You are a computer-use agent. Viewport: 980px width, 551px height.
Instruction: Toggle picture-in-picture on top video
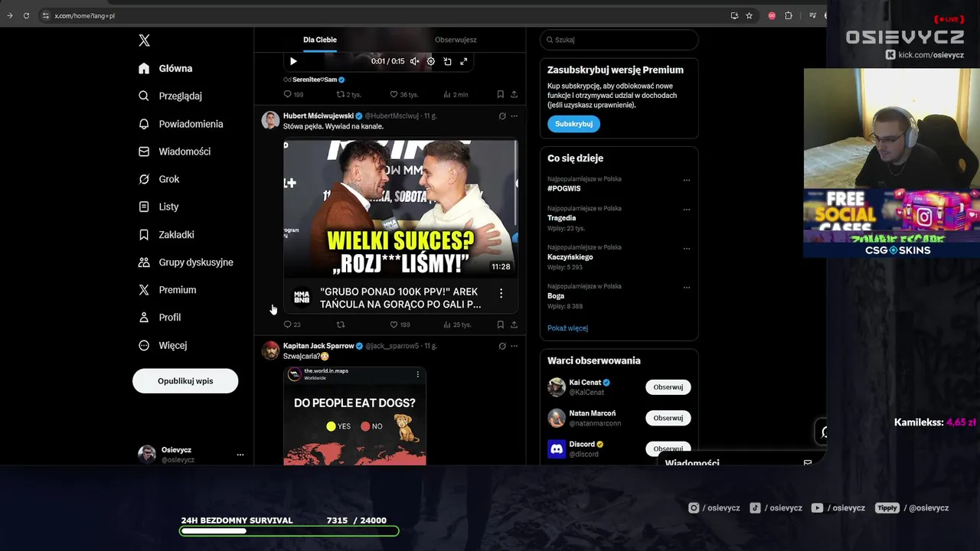447,61
